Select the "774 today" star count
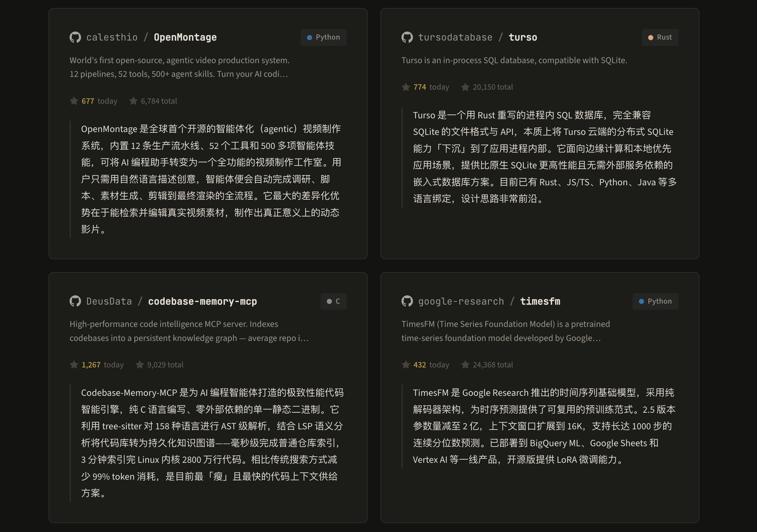 431,87
